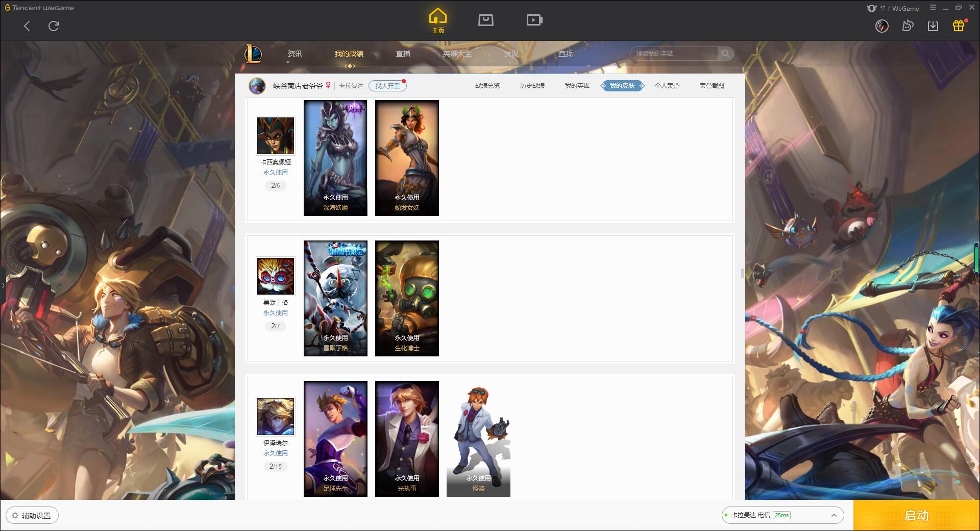Open the 足球先生 skin thumbnail
Screen dimensions: 980x531
pos(335,439)
